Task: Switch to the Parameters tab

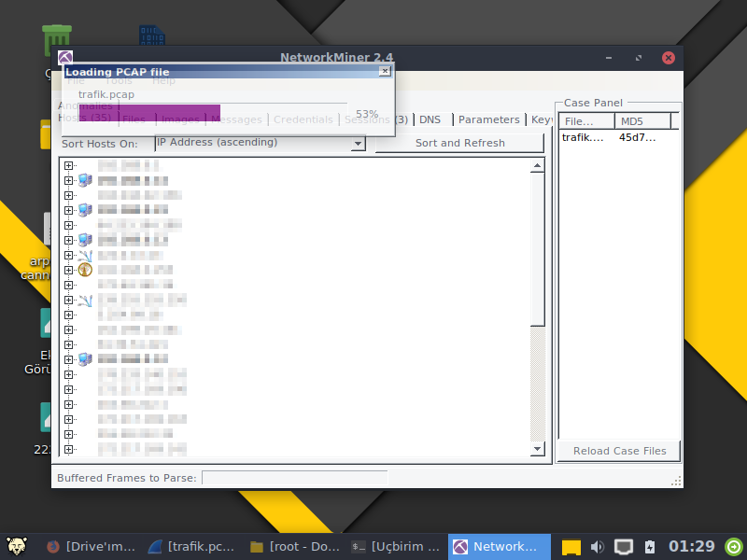Action: pyautogui.click(x=488, y=119)
